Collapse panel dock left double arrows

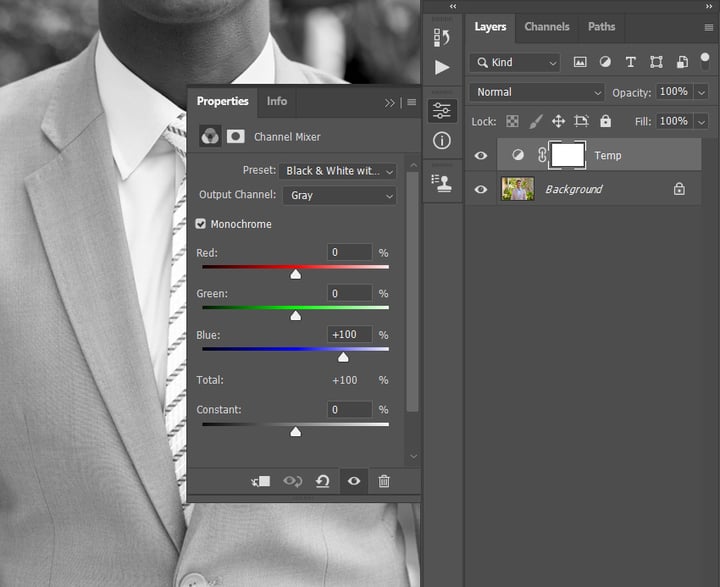453,6
